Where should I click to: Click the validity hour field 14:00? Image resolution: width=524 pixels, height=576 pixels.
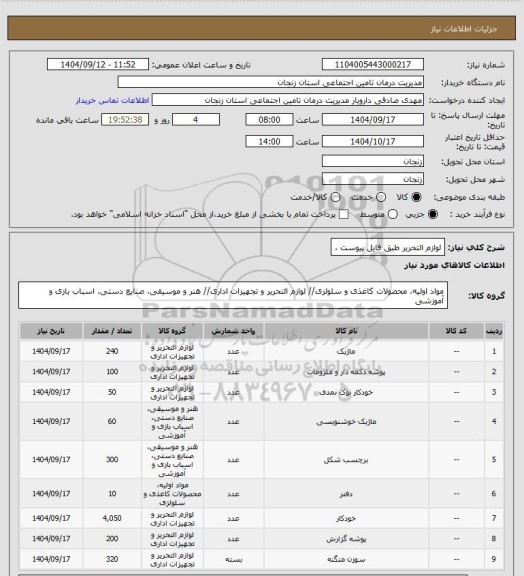(269, 141)
